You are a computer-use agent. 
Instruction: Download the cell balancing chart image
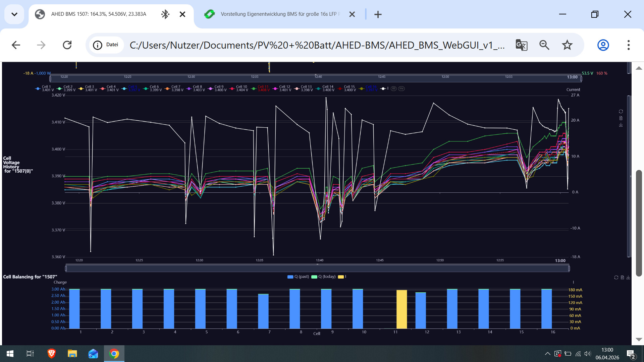(x=628, y=278)
